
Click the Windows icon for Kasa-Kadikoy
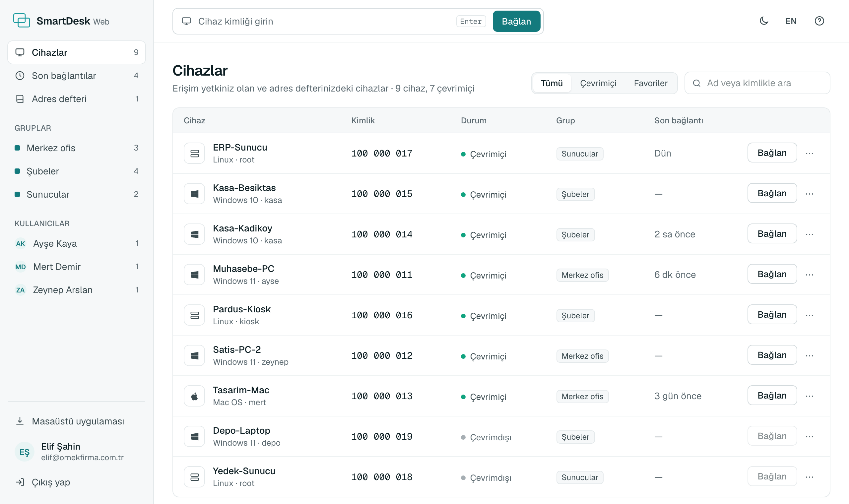[x=194, y=234]
